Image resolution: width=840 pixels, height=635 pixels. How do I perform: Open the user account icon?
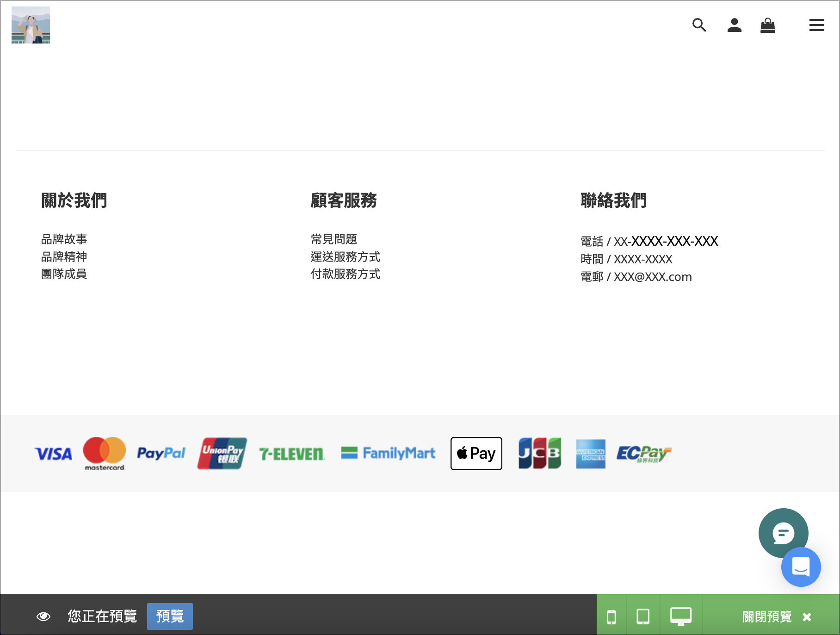coord(734,25)
